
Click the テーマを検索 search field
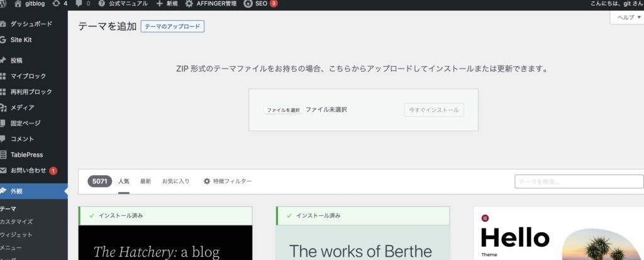(x=575, y=182)
